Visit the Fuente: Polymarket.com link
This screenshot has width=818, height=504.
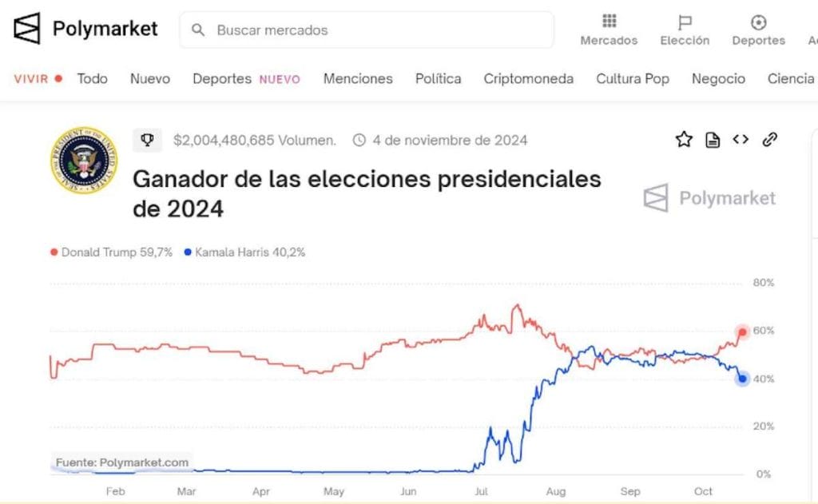(121, 462)
